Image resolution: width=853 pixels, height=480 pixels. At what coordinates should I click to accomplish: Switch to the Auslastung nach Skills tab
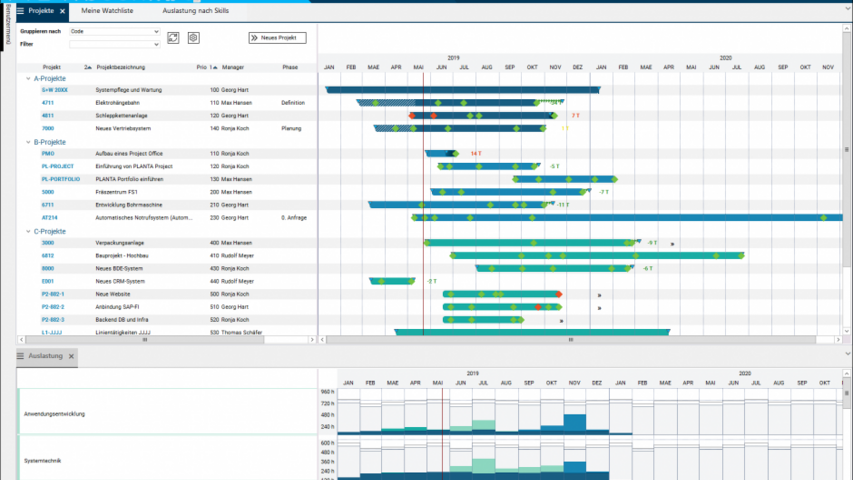pyautogui.click(x=196, y=11)
